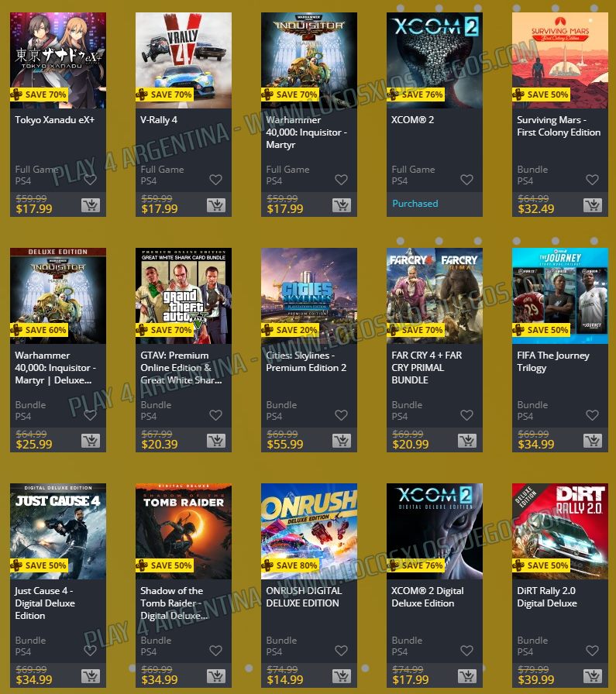This screenshot has width=616, height=694.
Task: Add Tokyo Xanadu eX+ to cart
Action: (91, 205)
